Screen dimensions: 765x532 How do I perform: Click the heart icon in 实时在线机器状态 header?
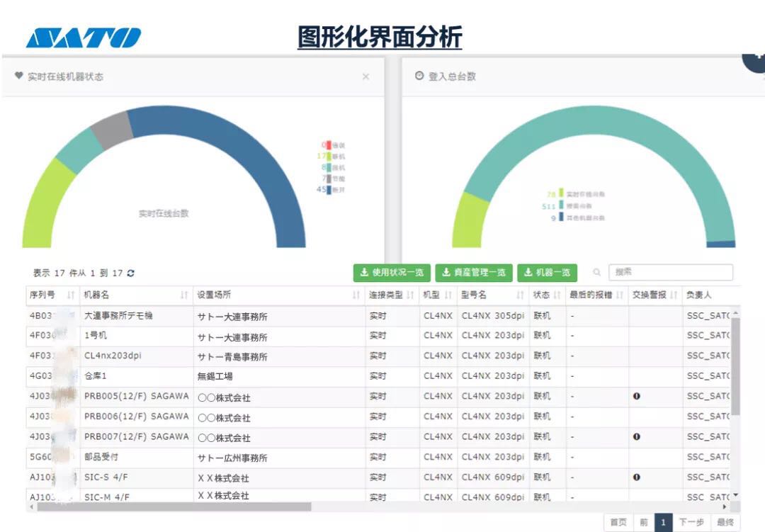(18, 76)
